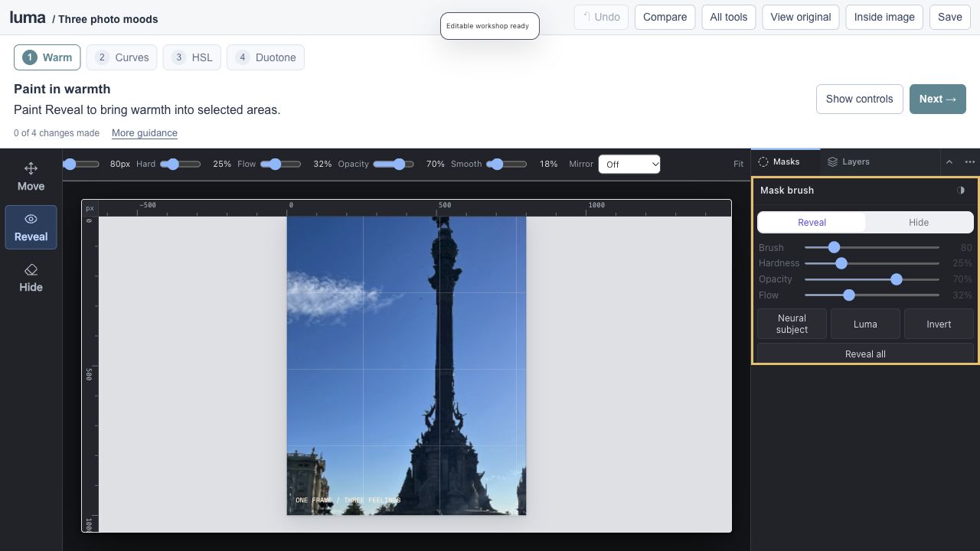Select the Move tool
This screenshot has width=980, height=551.
pos(31,176)
